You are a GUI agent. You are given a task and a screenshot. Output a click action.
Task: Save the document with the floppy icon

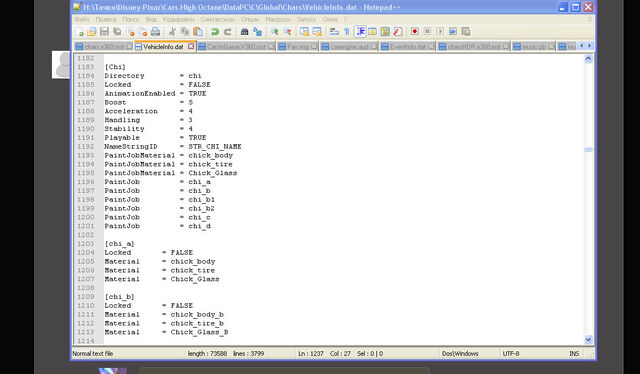click(104, 31)
